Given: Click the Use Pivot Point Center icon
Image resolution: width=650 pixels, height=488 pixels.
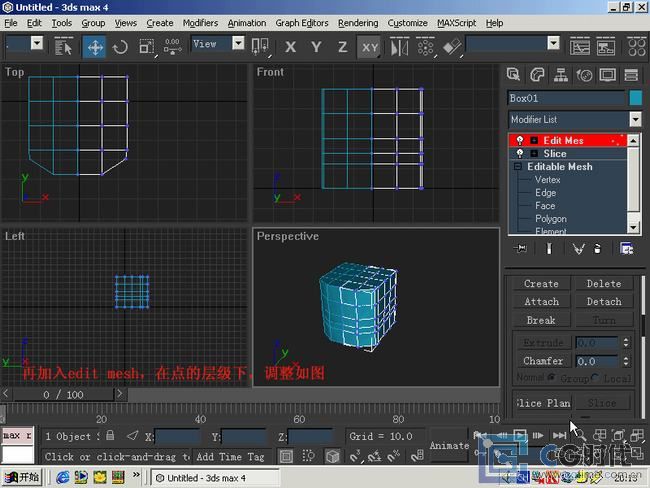Looking at the screenshot, I should [x=261, y=47].
